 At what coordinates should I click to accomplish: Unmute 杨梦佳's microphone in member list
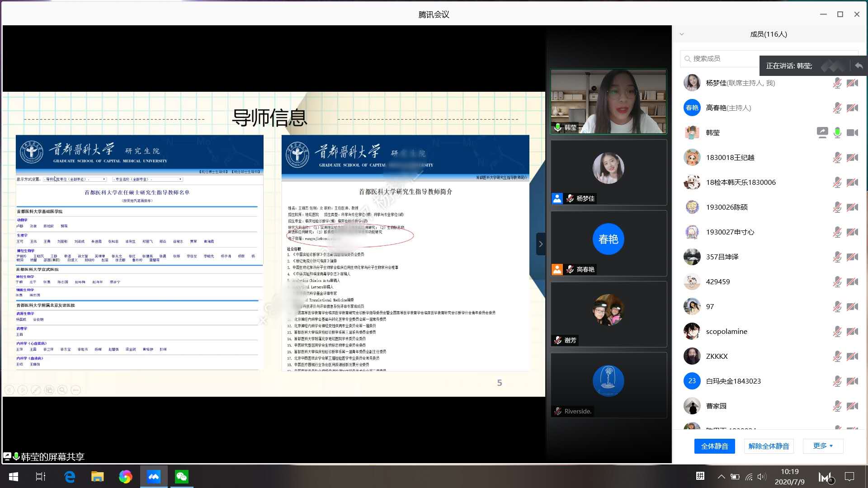pyautogui.click(x=837, y=83)
